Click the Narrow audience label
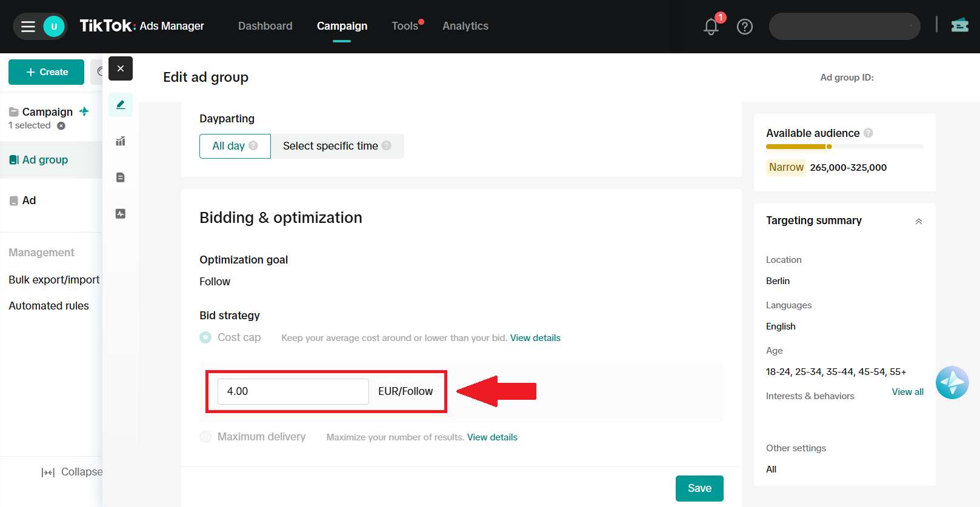The image size is (980, 507). click(786, 167)
